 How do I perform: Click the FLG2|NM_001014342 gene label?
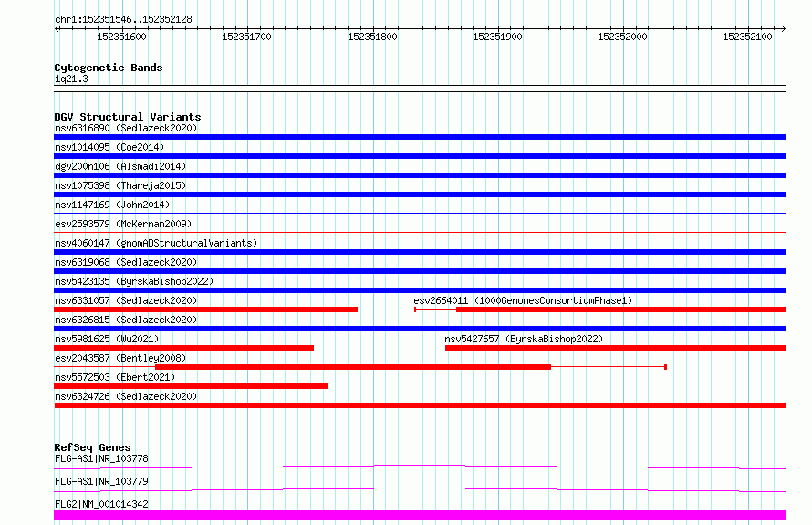(x=101, y=504)
